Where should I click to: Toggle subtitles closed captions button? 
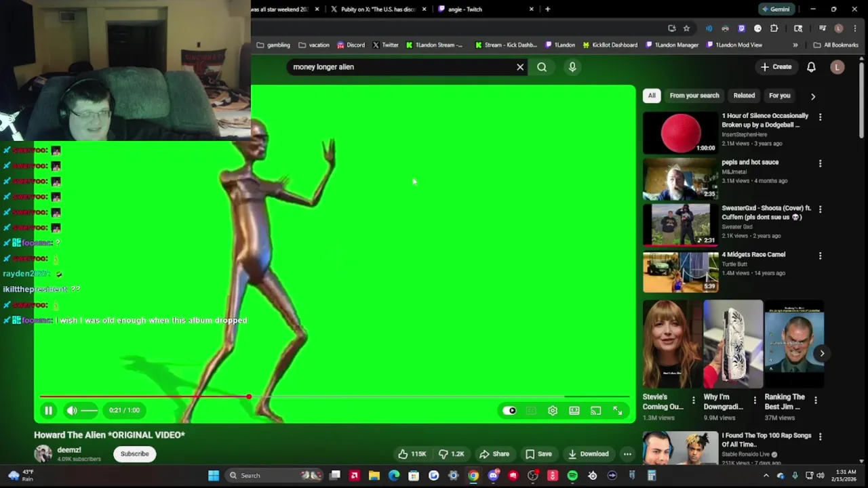pyautogui.click(x=531, y=410)
